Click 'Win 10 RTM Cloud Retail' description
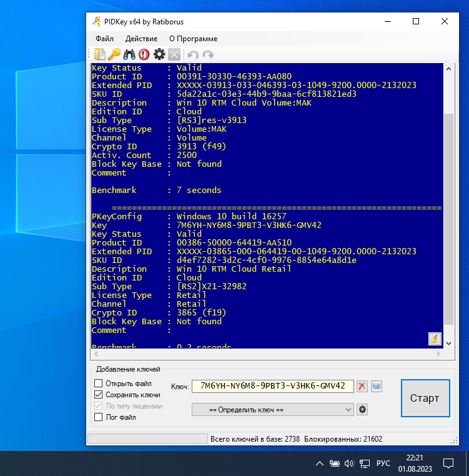This screenshot has width=469, height=476. coord(234,269)
